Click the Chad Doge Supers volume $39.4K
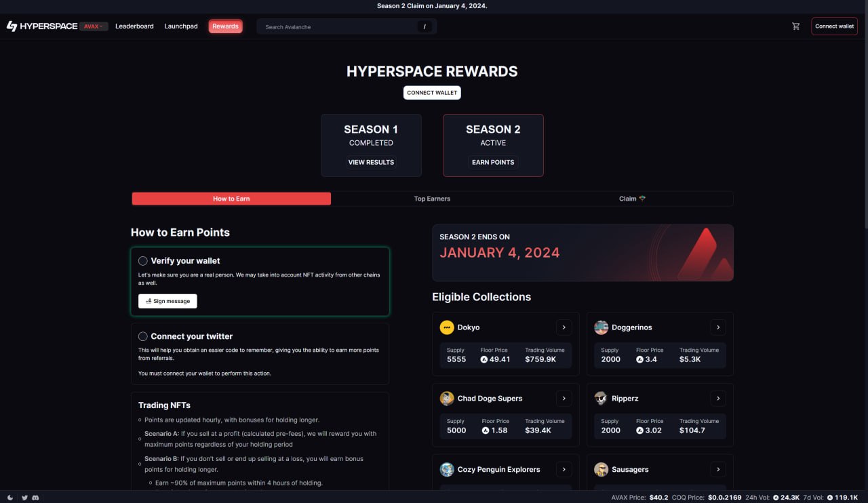 538,430
